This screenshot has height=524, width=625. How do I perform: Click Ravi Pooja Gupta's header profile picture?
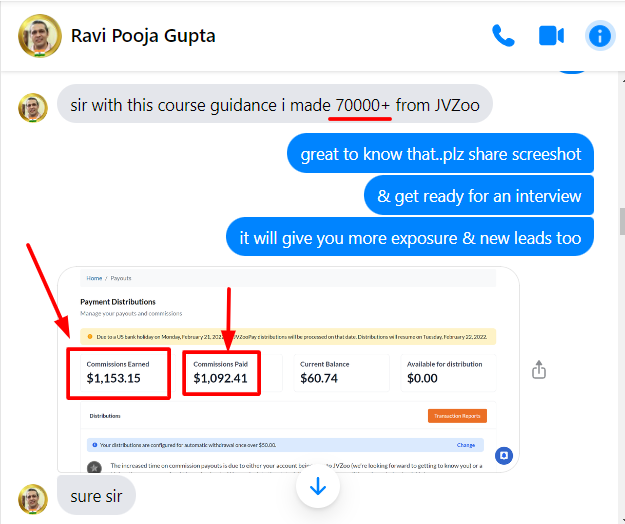point(40,36)
